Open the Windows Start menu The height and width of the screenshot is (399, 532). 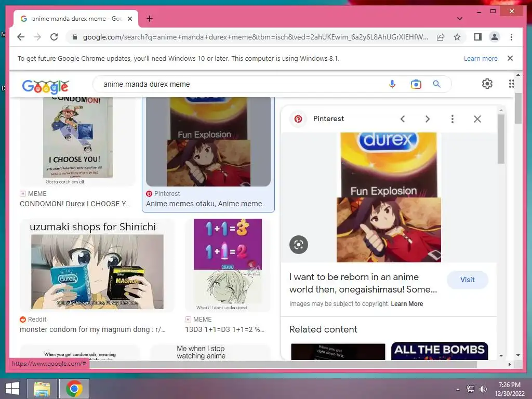pos(12,389)
